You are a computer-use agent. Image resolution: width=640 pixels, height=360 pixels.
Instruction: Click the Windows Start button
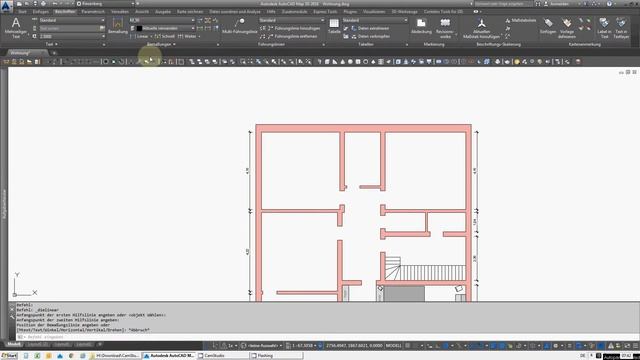click(x=9, y=356)
